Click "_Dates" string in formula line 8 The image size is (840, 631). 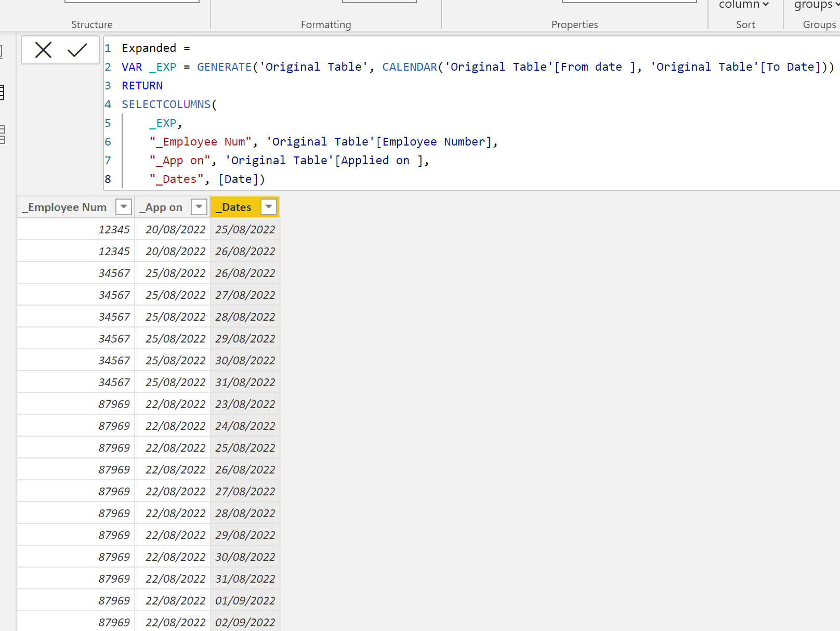click(x=176, y=179)
